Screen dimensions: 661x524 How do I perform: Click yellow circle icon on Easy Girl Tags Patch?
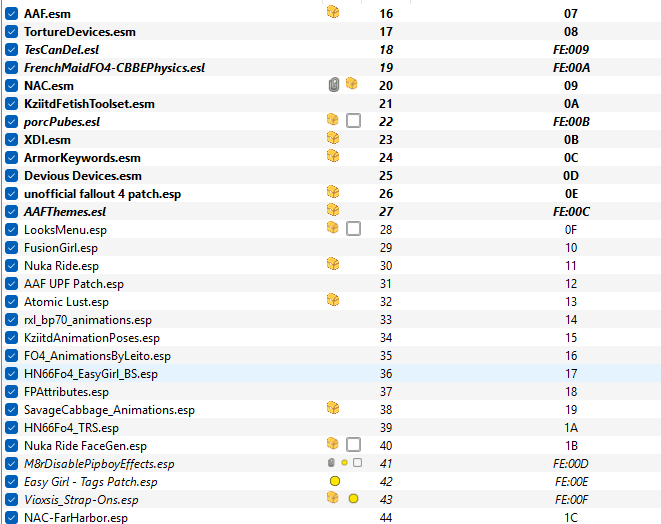point(335,481)
